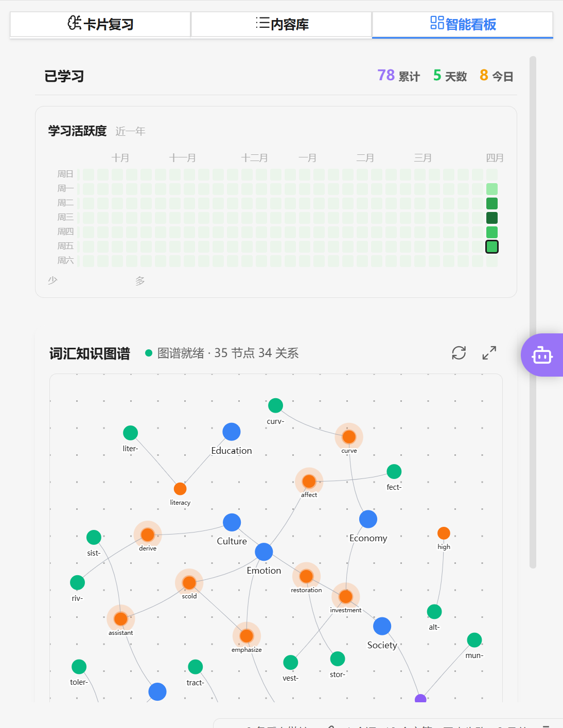
Task: Open the 卡片复习 tab
Action: 100,24
